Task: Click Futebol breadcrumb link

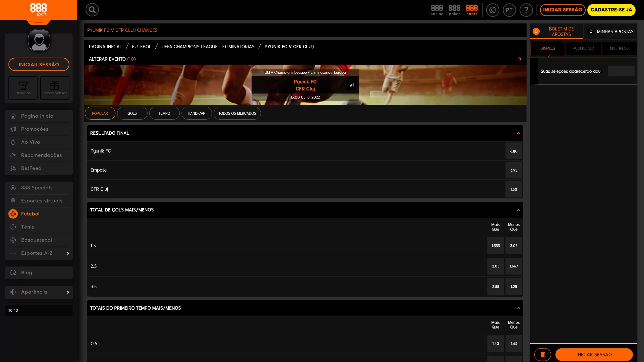Action: 141,47
